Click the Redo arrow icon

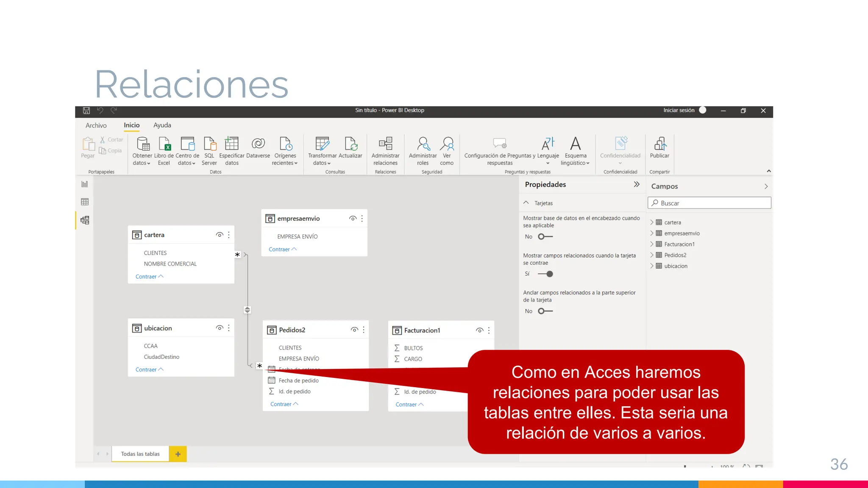coord(114,111)
